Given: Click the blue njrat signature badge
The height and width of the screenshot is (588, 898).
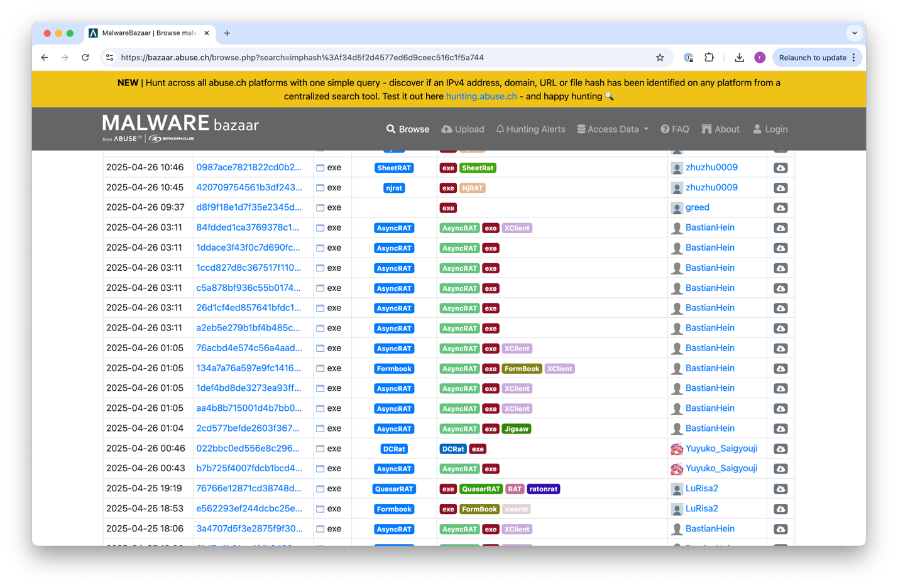Looking at the screenshot, I should point(394,188).
